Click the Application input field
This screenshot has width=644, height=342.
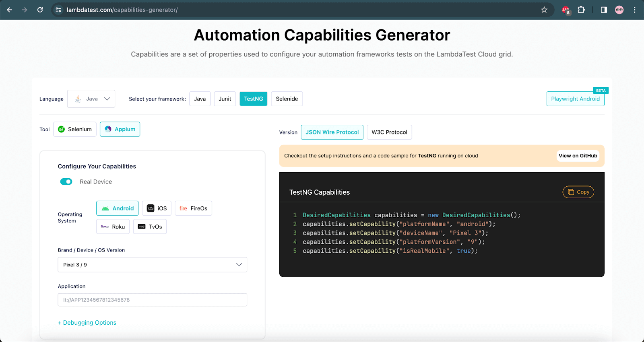click(x=152, y=300)
